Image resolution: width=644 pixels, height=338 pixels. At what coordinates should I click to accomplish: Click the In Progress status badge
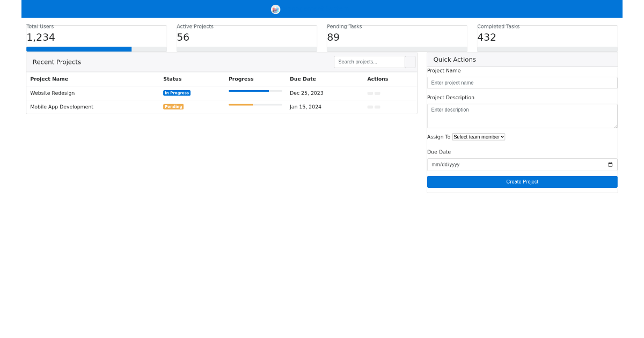tap(177, 93)
